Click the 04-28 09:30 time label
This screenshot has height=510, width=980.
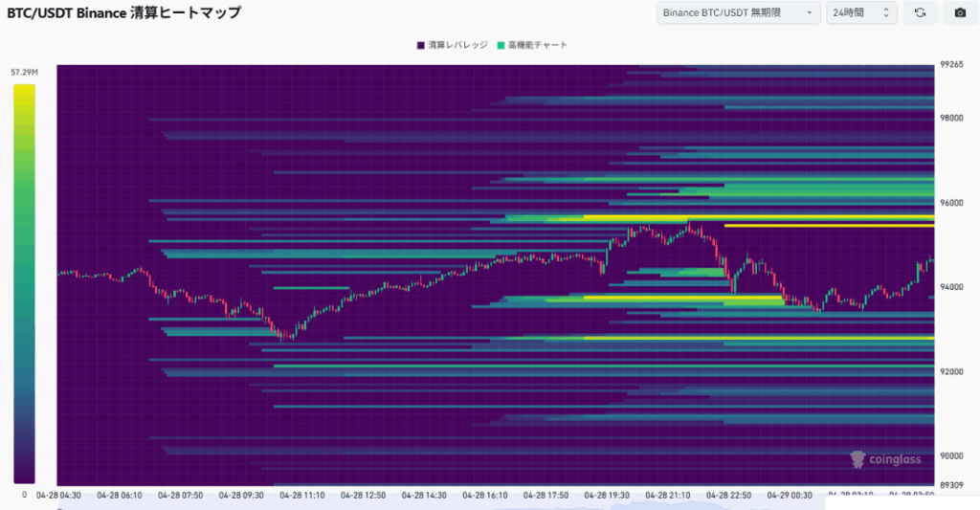[x=241, y=495]
